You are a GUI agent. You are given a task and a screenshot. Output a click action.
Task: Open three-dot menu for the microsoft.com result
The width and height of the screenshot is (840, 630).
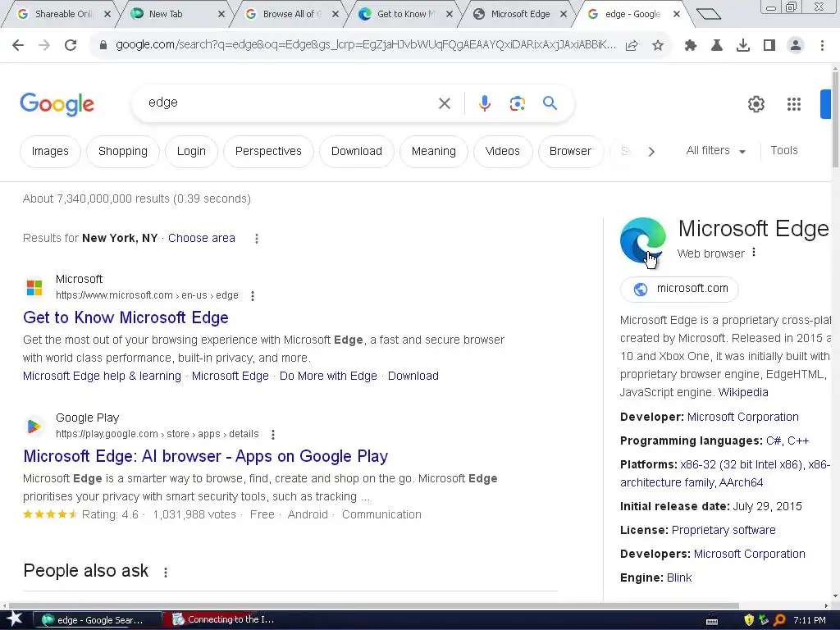(253, 295)
